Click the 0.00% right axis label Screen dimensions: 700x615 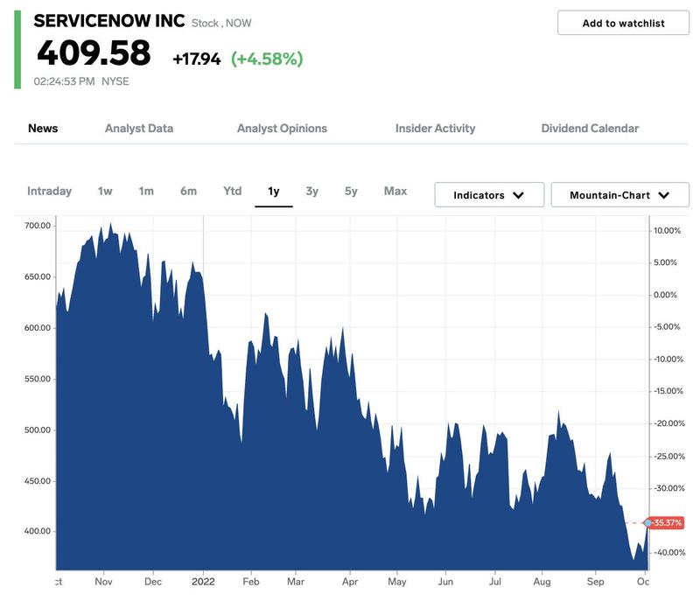click(665, 295)
